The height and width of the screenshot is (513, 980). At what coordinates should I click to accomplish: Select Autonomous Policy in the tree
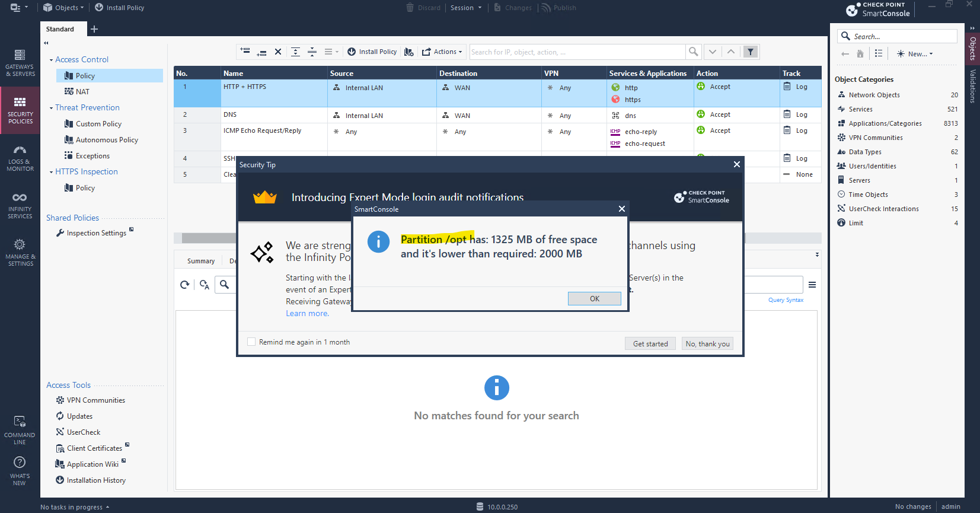(107, 140)
